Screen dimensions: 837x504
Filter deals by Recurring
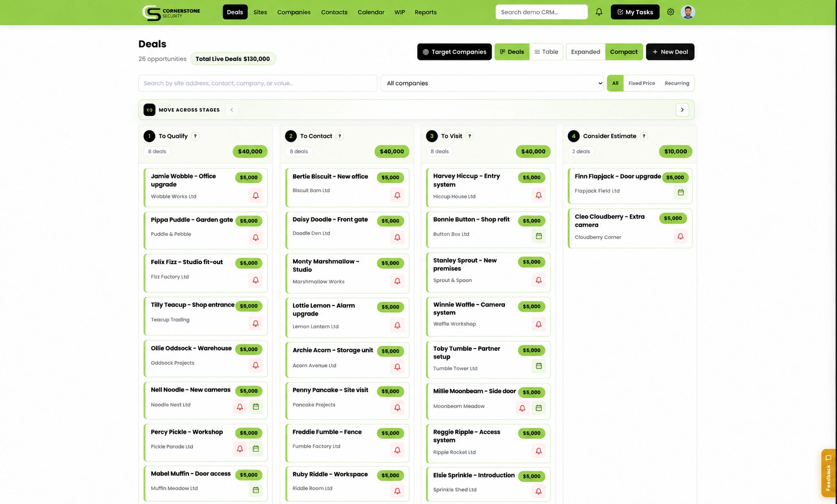(677, 83)
